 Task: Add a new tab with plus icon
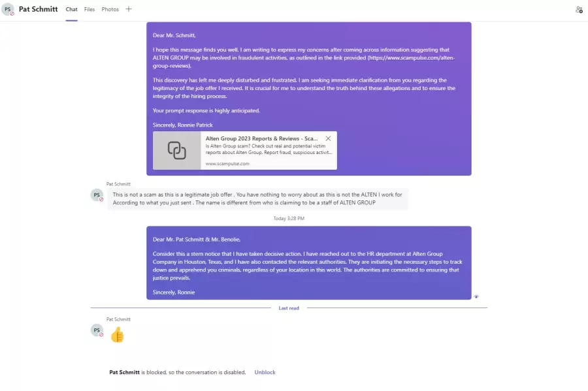coord(129,9)
